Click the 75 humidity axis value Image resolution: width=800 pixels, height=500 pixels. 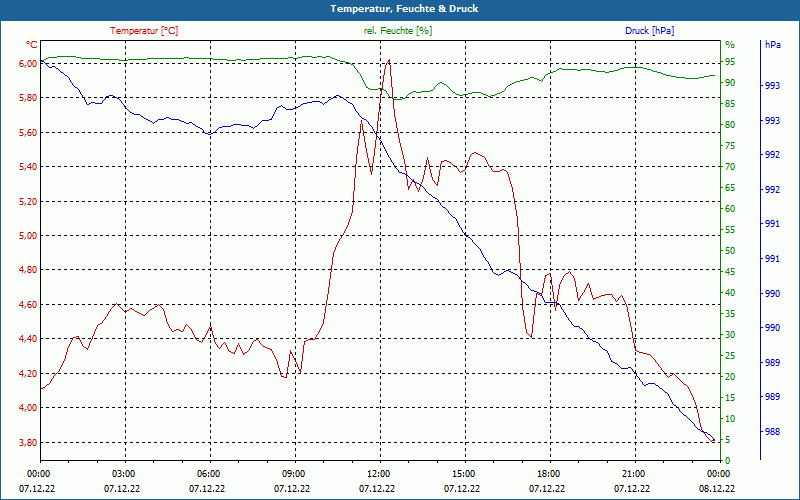tap(730, 146)
